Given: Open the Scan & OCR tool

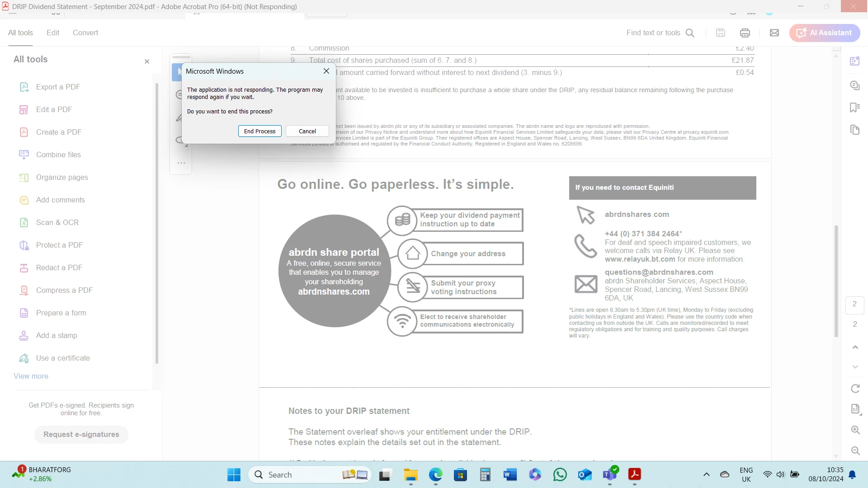Looking at the screenshot, I should coord(57,222).
